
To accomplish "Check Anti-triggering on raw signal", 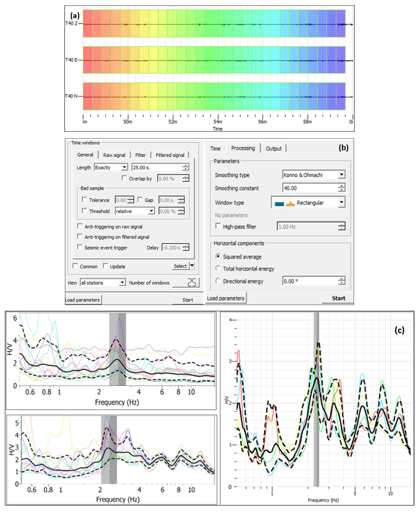I will (x=80, y=226).
